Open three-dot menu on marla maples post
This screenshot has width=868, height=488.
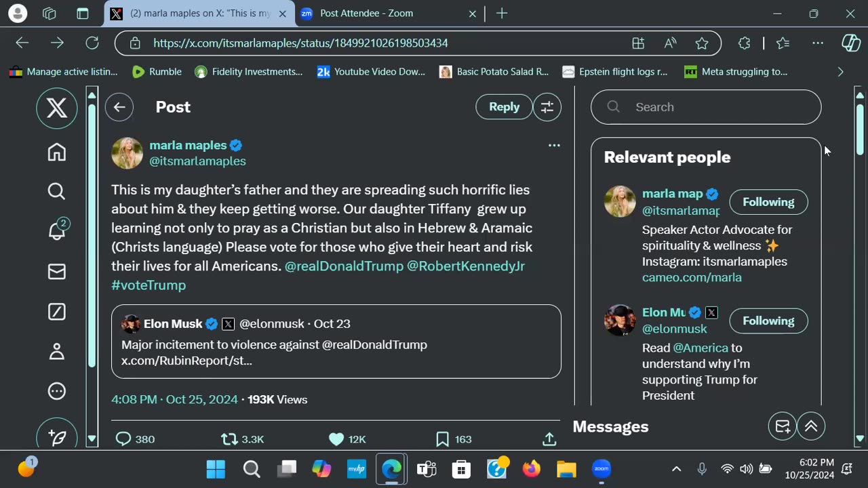pyautogui.click(x=554, y=145)
